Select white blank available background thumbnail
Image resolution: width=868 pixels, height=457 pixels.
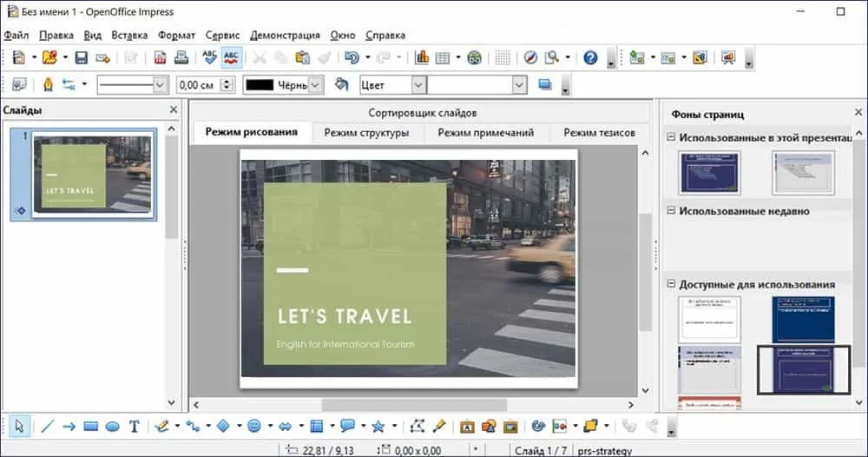tap(710, 320)
